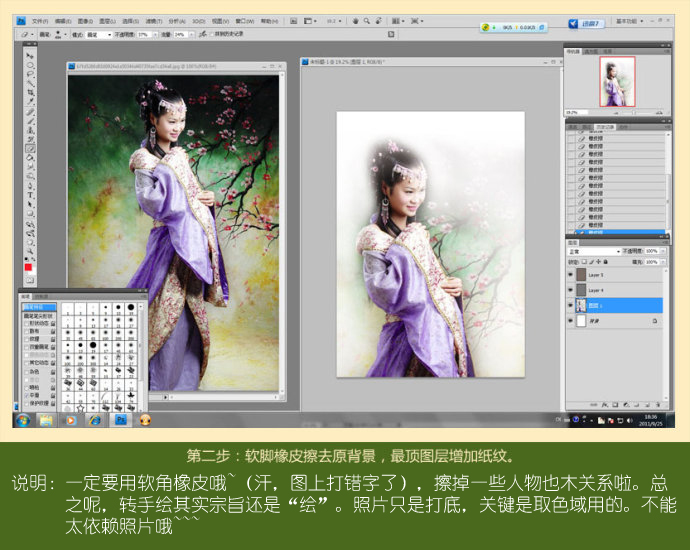Switch to the 历史记录 tab

pyautogui.click(x=605, y=127)
